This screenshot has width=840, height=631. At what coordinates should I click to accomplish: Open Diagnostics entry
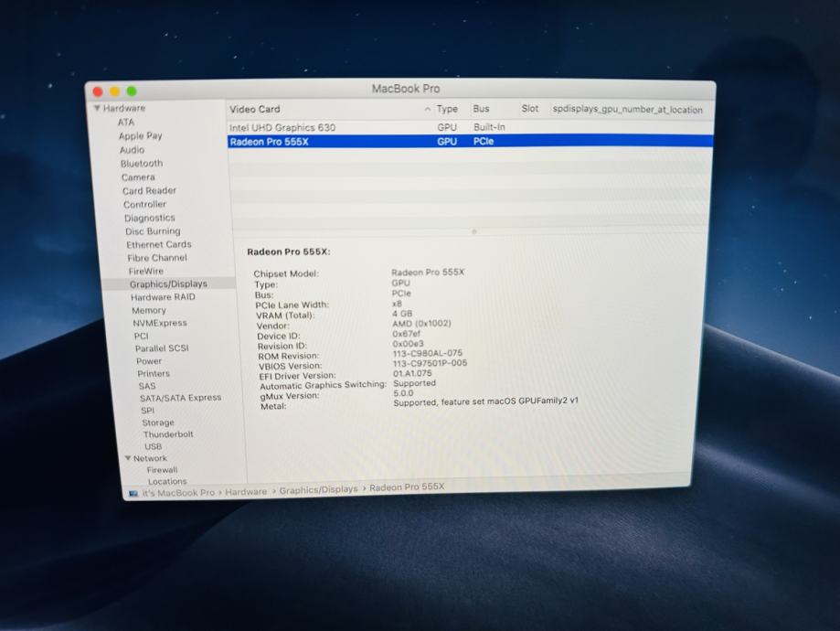150,218
